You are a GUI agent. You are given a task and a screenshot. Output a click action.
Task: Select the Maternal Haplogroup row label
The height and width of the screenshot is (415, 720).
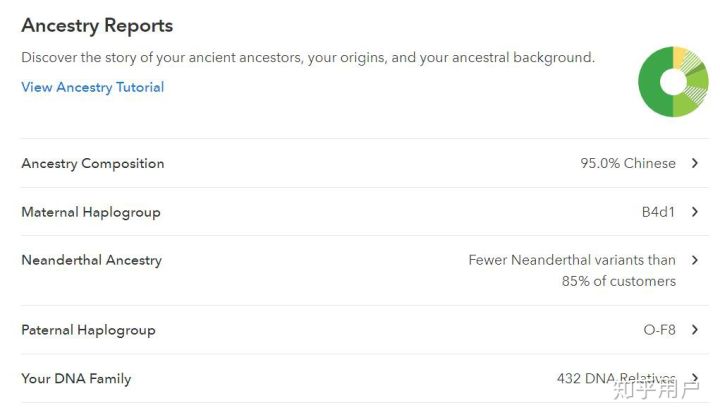tap(91, 212)
